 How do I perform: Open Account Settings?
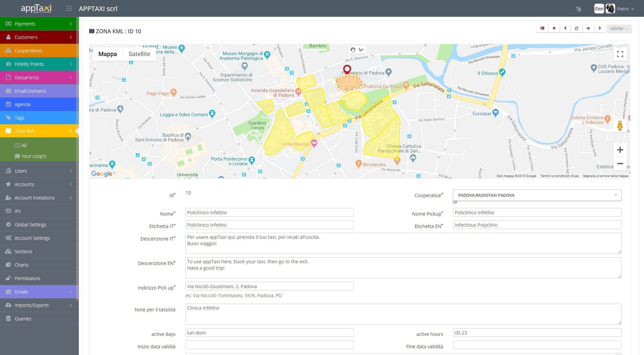click(x=39, y=238)
